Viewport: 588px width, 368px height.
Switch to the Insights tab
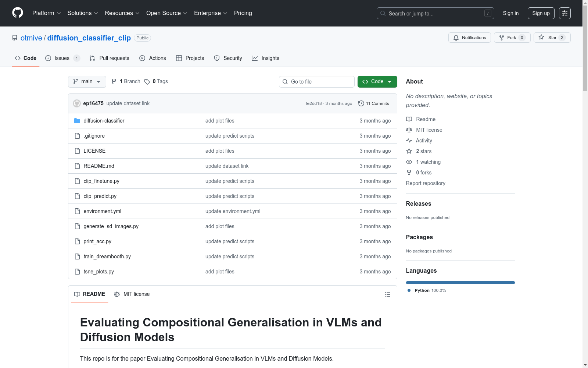tap(265, 58)
